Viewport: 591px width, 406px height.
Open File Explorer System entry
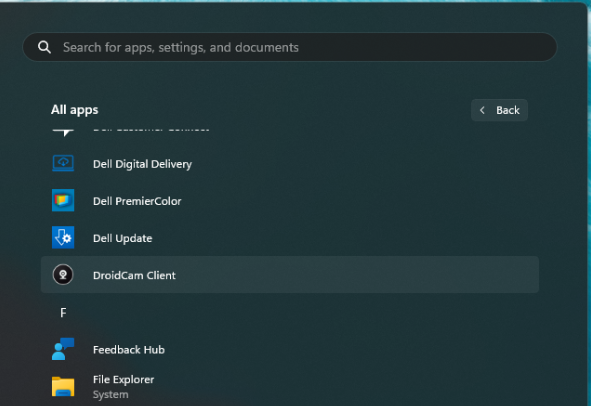[123, 387]
